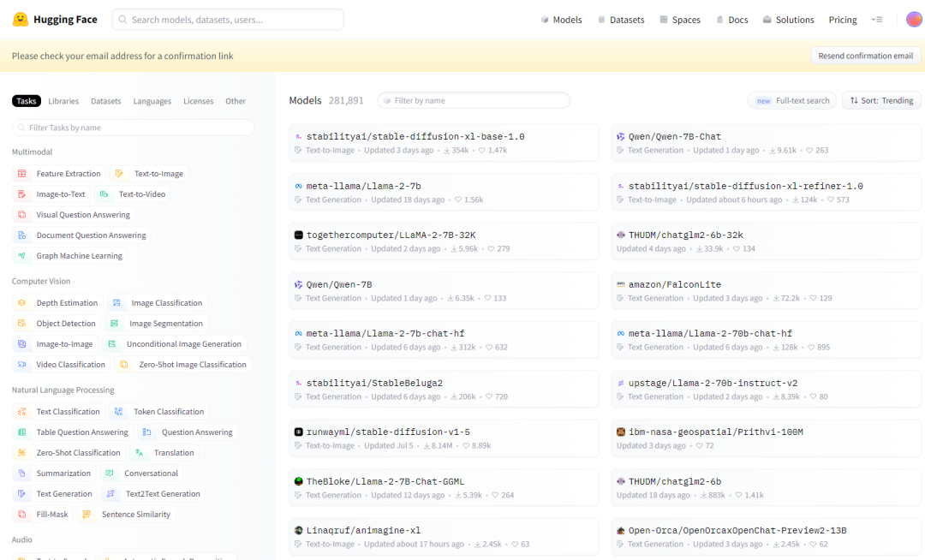Image resolution: width=925 pixels, height=560 pixels.
Task: Open the navigation overflow menu icon
Action: click(877, 20)
